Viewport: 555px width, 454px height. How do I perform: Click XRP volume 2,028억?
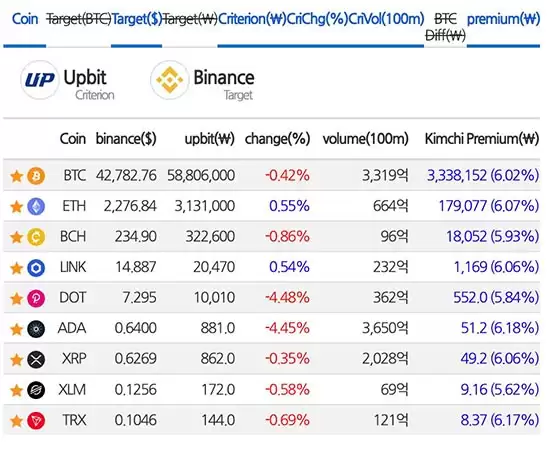point(385,359)
